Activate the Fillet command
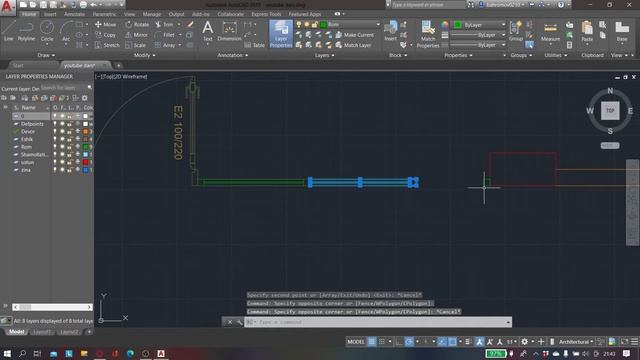 [x=165, y=35]
